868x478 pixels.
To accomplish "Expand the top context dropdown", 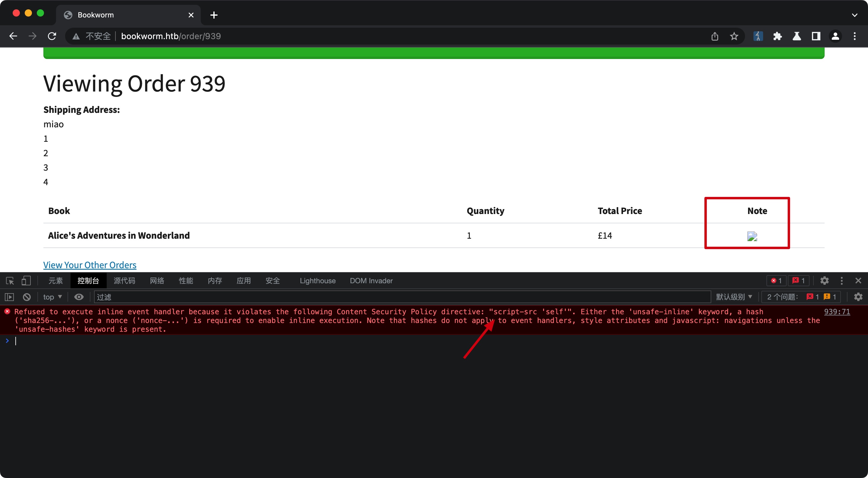I will (52, 296).
